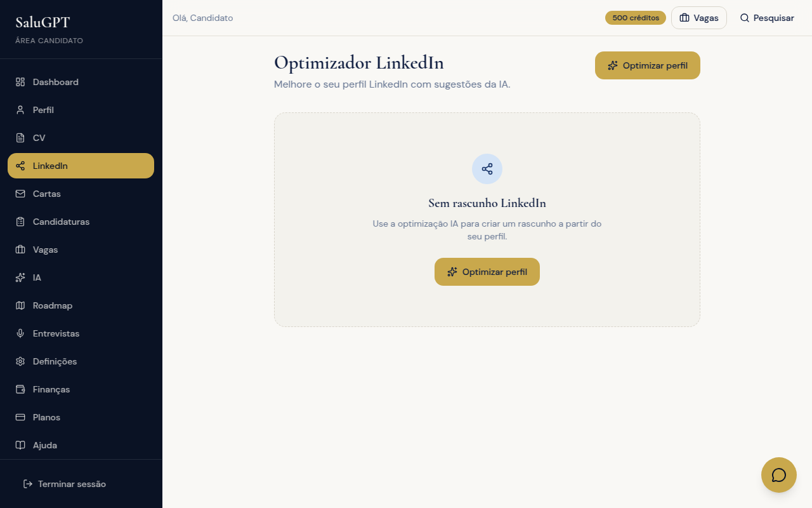Open the CV section label
Screen dimensions: 812x508
click(x=39, y=138)
